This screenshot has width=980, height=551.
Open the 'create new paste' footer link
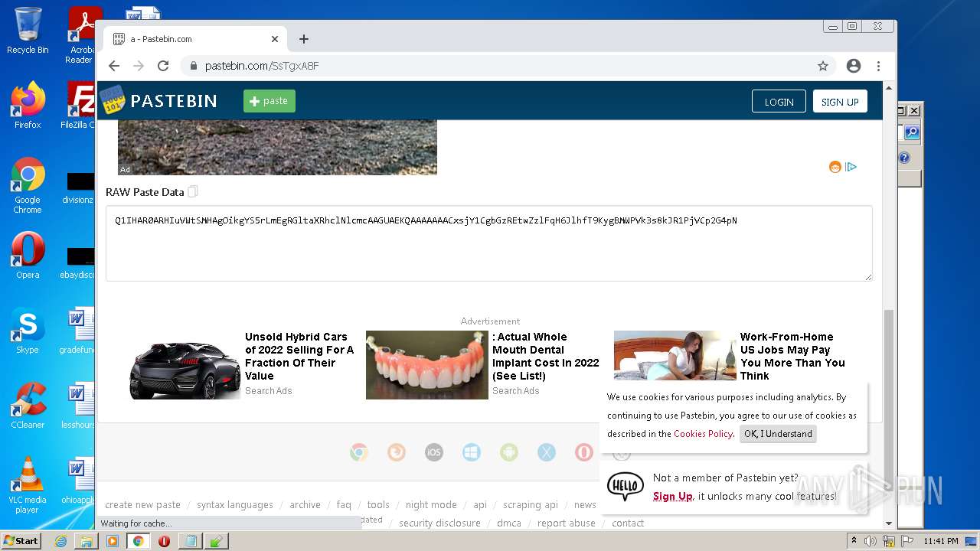(142, 505)
